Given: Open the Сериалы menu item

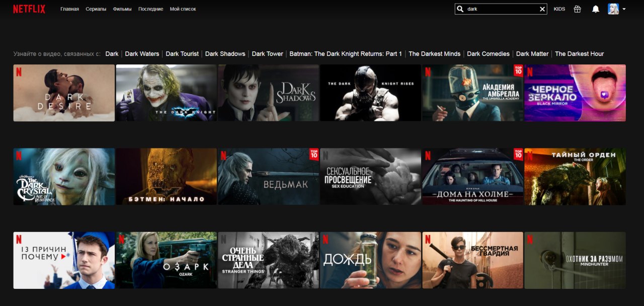Looking at the screenshot, I should pos(96,9).
